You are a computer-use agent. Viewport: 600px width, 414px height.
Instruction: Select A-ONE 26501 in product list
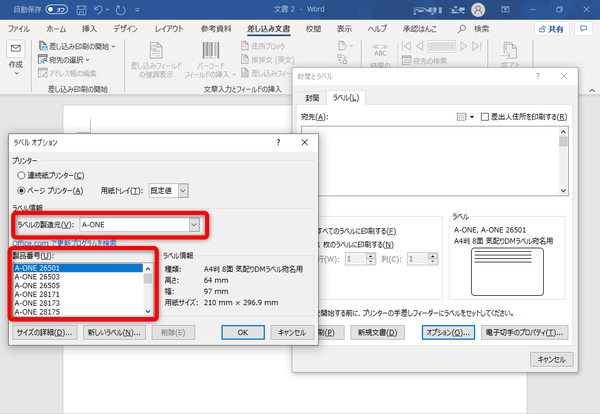(x=78, y=268)
